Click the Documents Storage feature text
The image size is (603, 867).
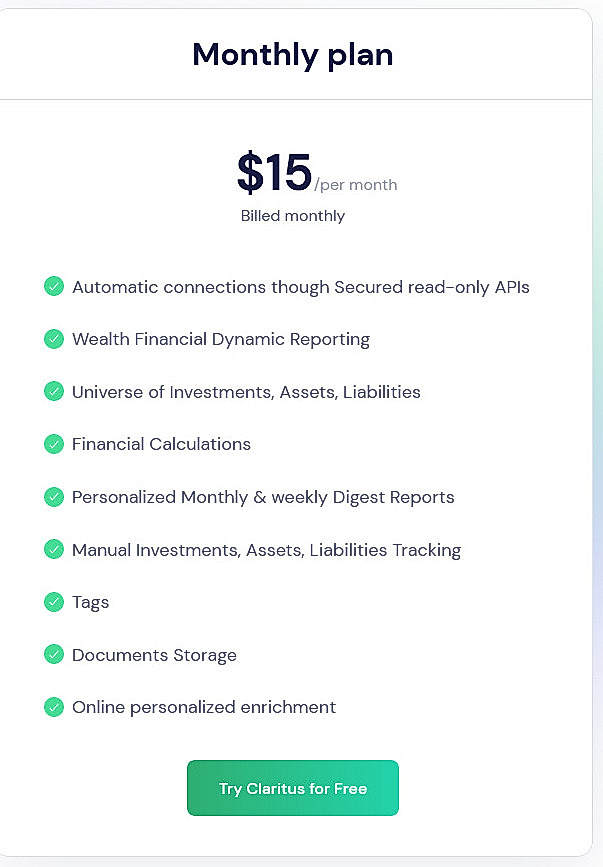click(x=154, y=655)
